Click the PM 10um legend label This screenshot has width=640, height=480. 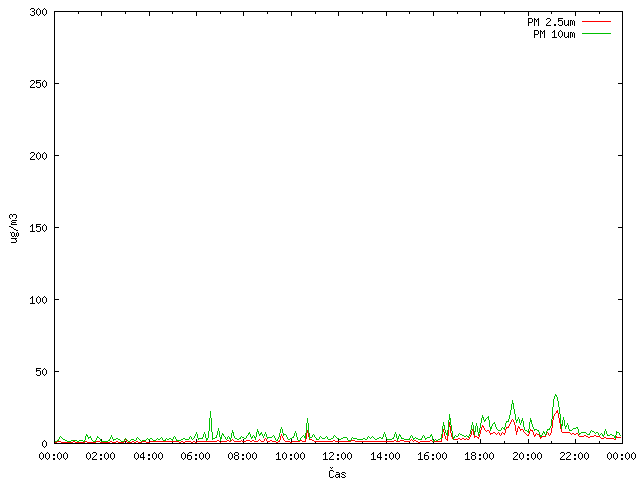tap(554, 34)
